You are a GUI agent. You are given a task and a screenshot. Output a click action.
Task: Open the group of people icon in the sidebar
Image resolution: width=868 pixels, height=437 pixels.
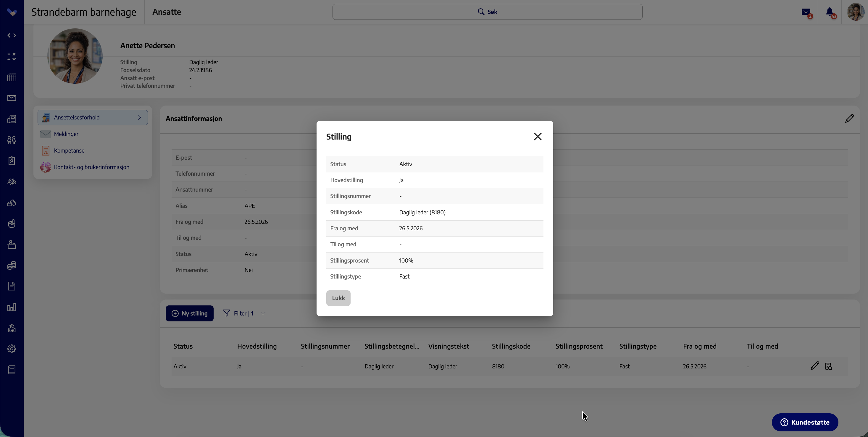coord(12,182)
